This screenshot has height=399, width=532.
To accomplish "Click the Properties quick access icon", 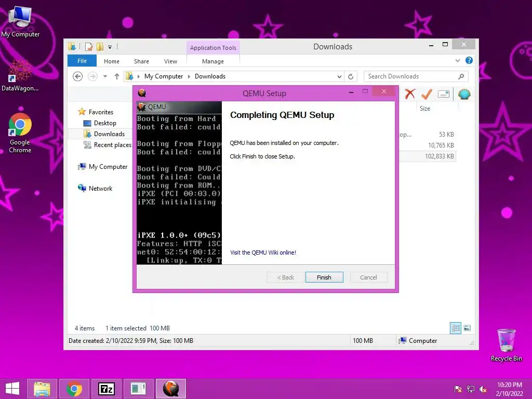I will 89,46.
